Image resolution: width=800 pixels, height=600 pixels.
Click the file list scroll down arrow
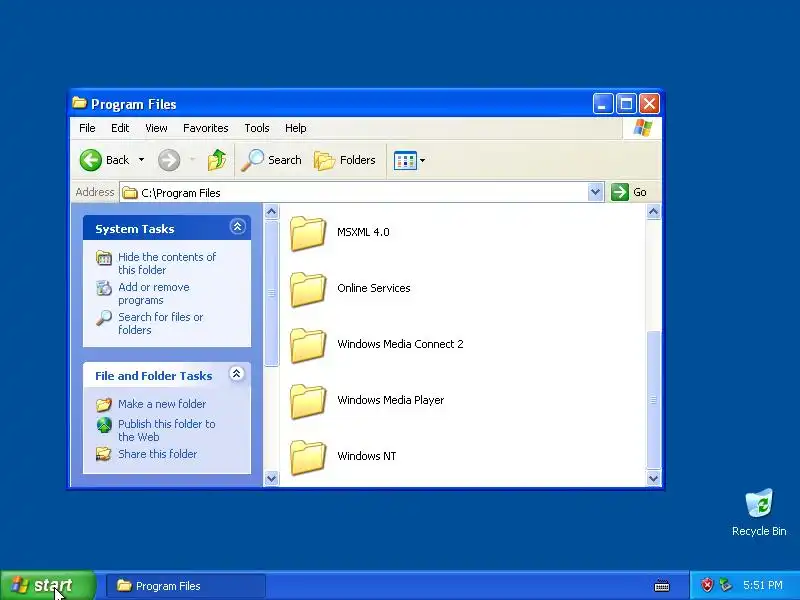pos(654,479)
